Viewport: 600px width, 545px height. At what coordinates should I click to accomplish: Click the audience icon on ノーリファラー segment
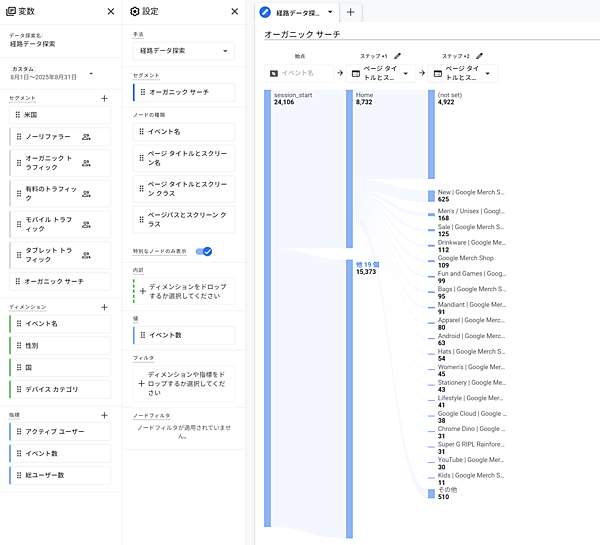click(x=86, y=137)
